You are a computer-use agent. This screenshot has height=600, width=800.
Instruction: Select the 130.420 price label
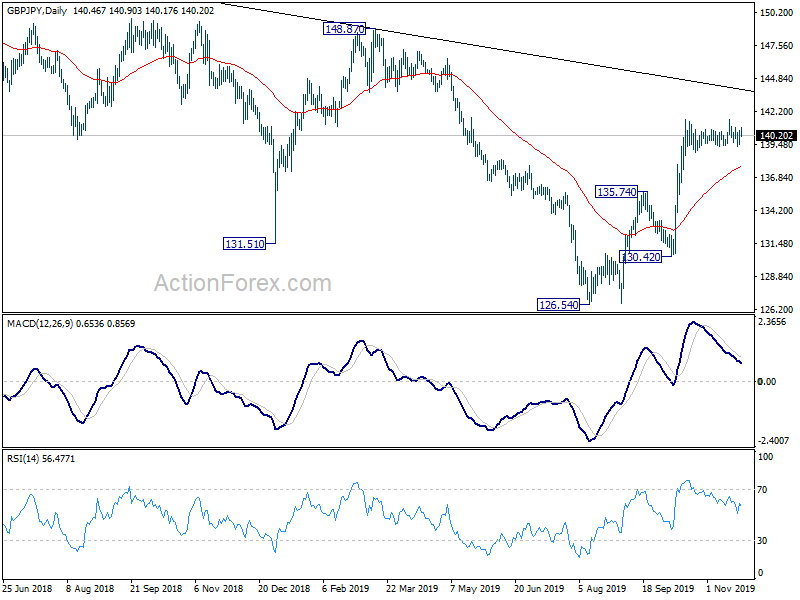pyautogui.click(x=641, y=257)
